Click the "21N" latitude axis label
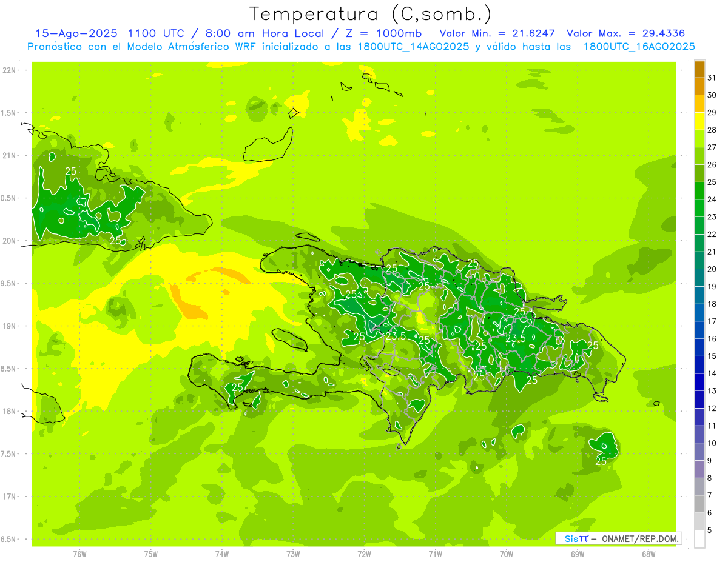728x562 pixels. click(x=9, y=156)
